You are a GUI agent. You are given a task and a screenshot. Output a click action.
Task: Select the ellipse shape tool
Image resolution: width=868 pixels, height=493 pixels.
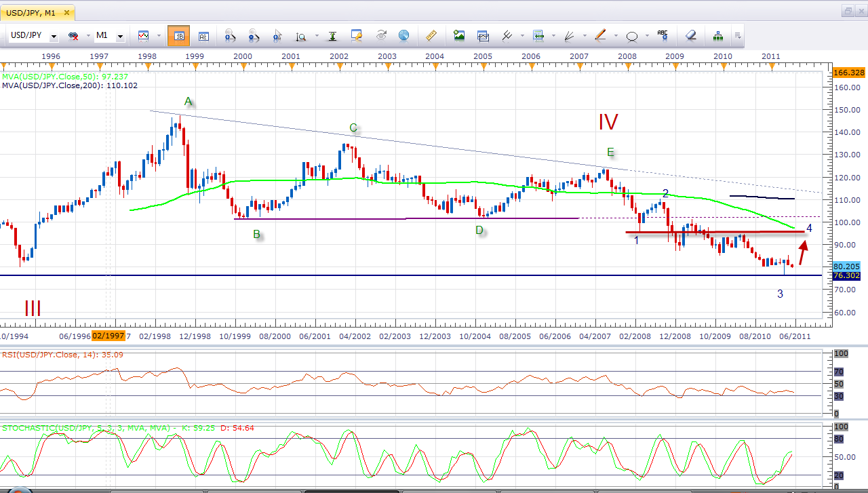click(x=632, y=36)
